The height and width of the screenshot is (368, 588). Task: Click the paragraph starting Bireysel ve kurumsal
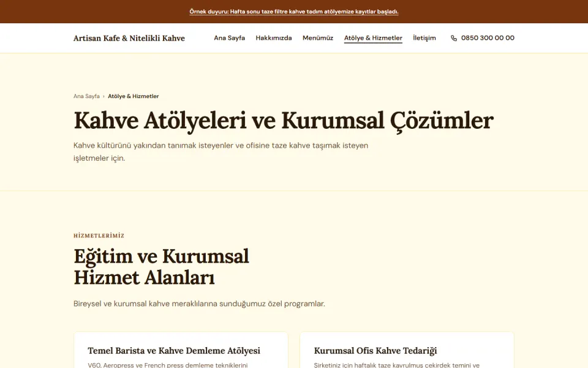[199, 304]
